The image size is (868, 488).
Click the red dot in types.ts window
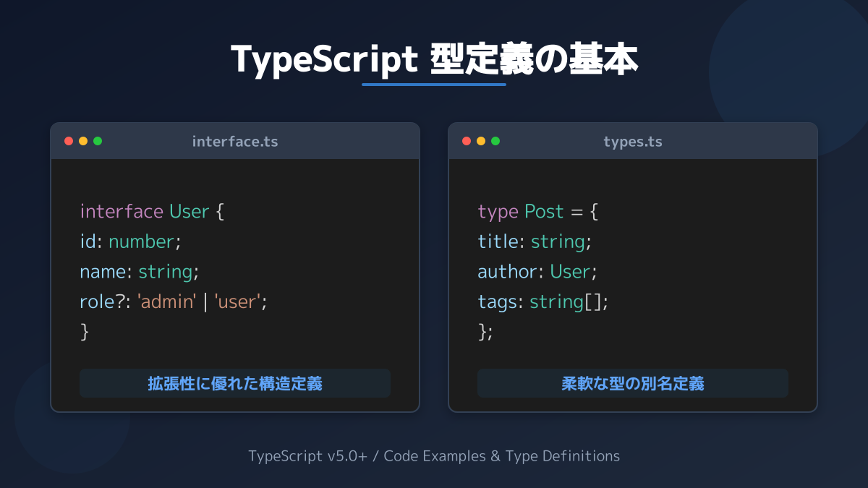tap(467, 141)
